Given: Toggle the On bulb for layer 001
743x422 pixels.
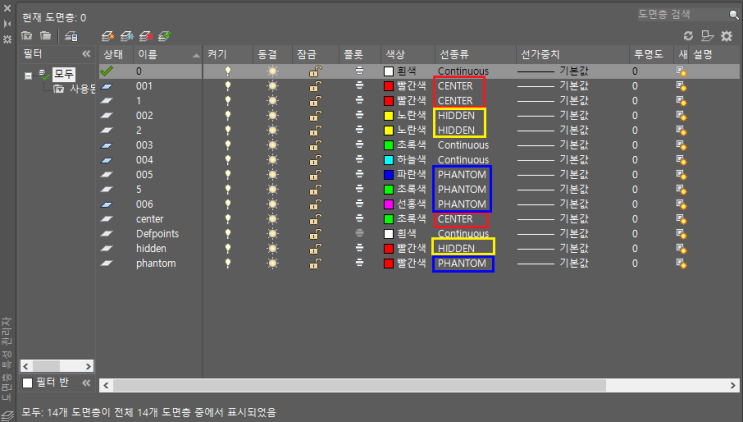Looking at the screenshot, I should [228, 86].
